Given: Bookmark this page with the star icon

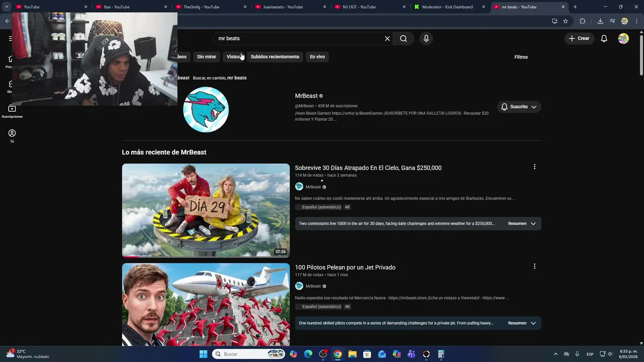Looking at the screenshot, I should [x=566, y=21].
